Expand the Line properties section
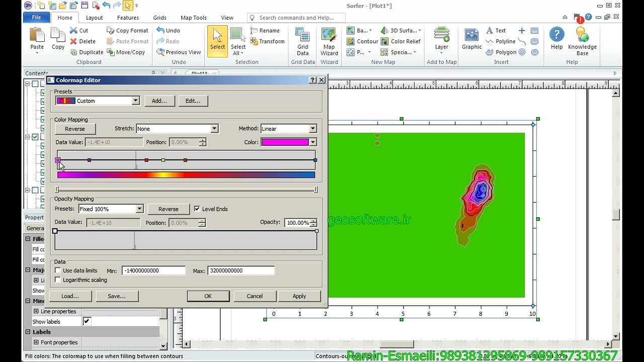This screenshot has width=644, height=362. 36,311
